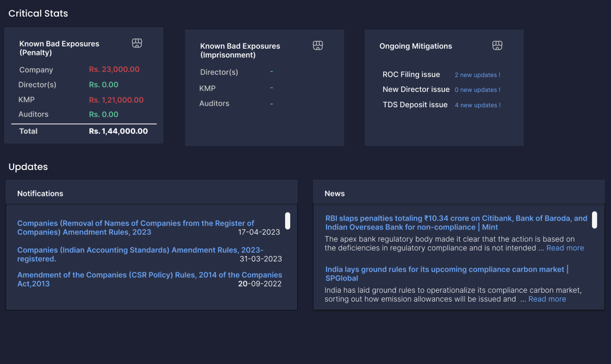Open New Director issue 0 new updates
611x364 pixels.
477,90
